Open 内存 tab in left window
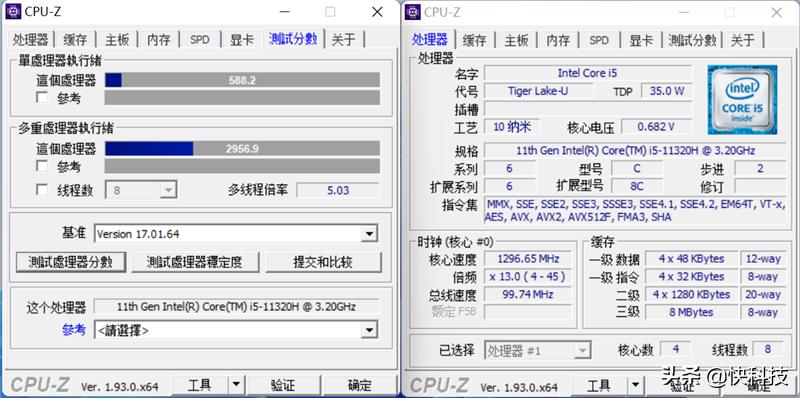 (x=159, y=39)
